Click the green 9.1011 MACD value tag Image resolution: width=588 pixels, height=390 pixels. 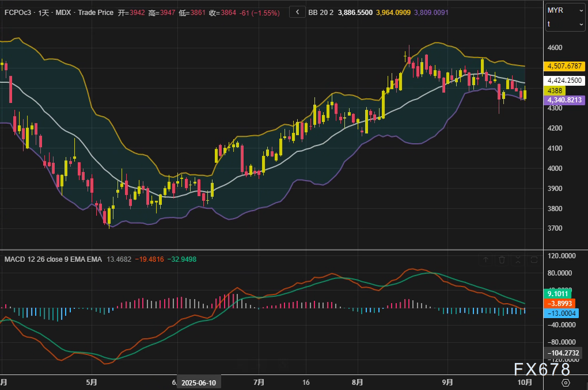tap(559, 293)
